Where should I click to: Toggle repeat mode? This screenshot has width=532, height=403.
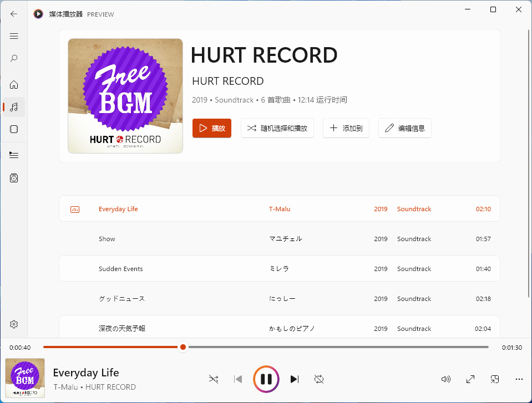319,379
